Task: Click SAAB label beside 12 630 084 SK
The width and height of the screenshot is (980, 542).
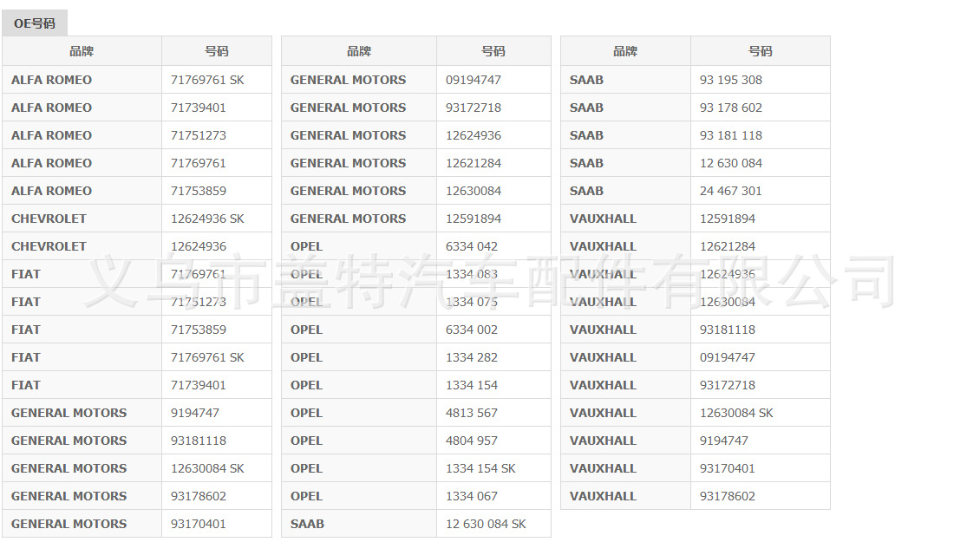Action: pyautogui.click(x=307, y=524)
